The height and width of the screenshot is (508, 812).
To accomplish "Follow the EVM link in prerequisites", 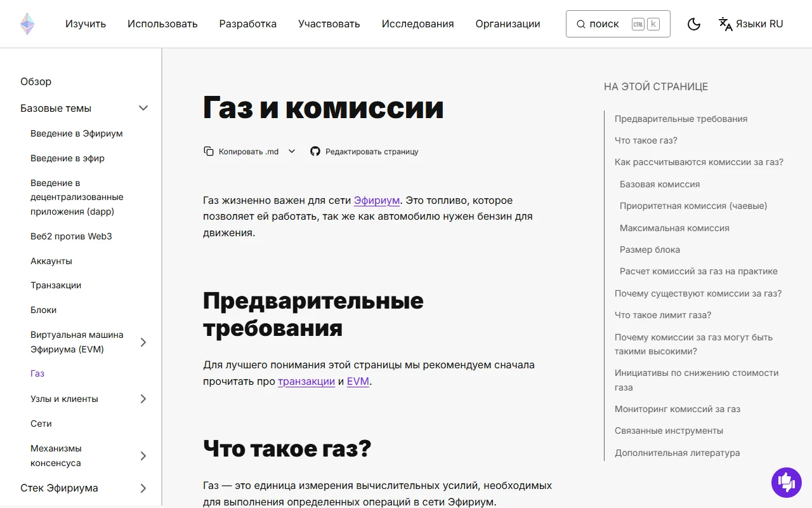I will tap(358, 381).
